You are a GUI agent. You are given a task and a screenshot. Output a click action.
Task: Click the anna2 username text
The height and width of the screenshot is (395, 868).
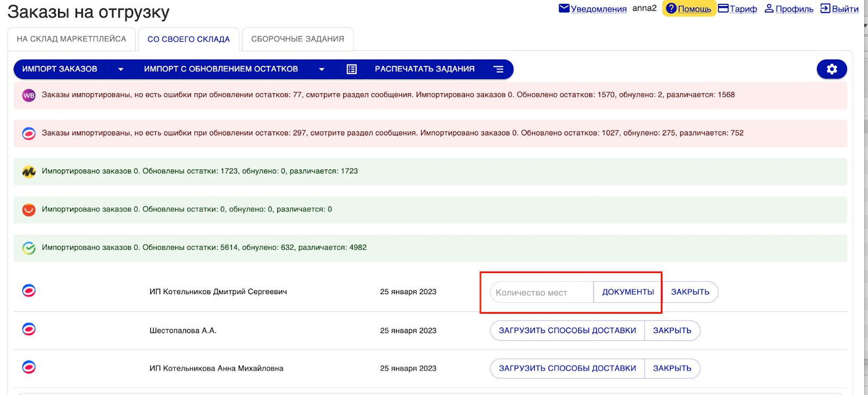644,8
